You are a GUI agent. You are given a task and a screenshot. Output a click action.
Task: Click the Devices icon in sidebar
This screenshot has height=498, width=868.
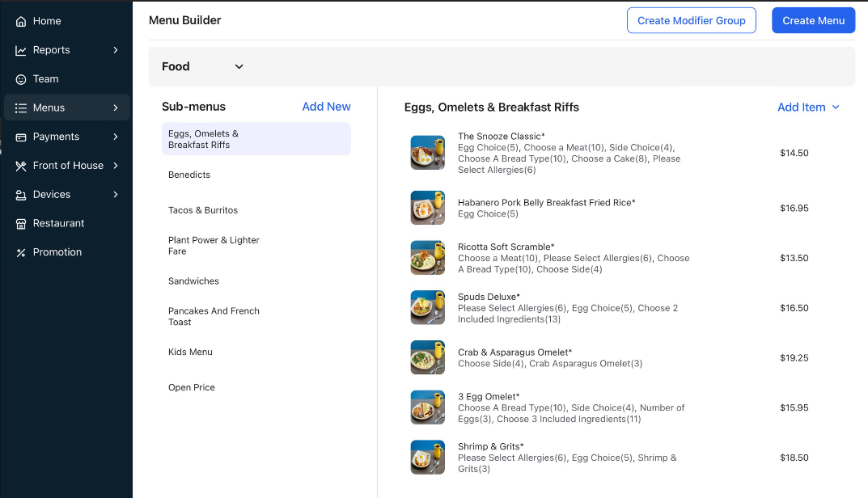tap(21, 195)
